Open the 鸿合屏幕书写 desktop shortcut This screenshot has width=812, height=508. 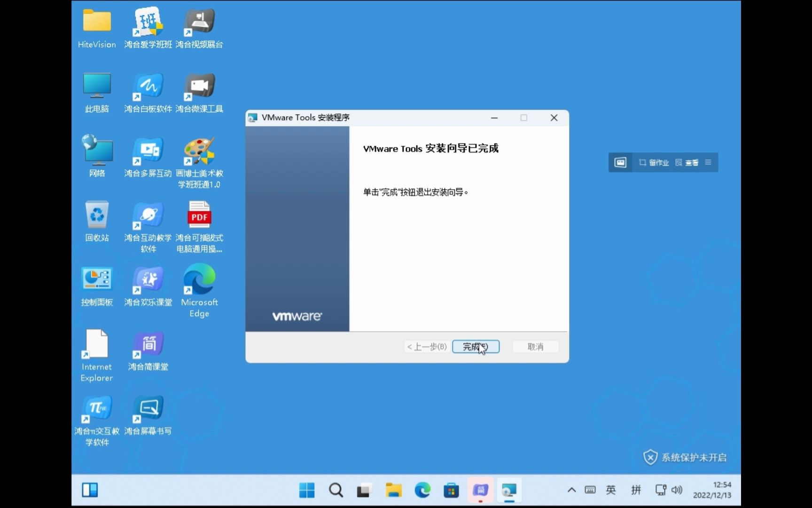point(148,415)
